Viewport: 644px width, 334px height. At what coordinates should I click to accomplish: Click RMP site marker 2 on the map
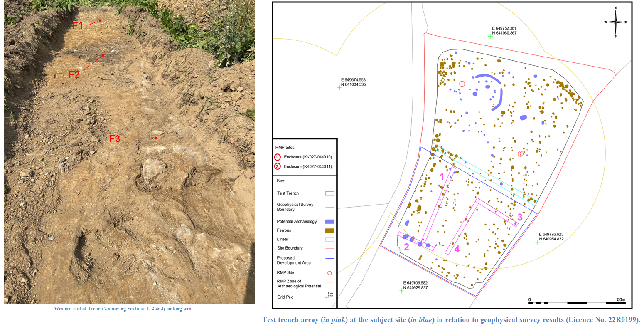[520, 153]
